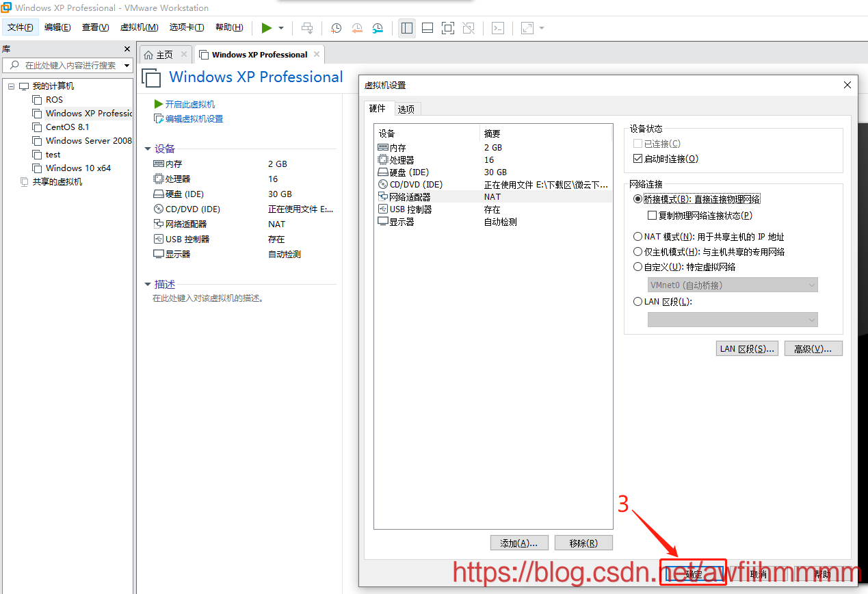
Task: Toggle the 启动时连接 checkbox
Action: [638, 159]
